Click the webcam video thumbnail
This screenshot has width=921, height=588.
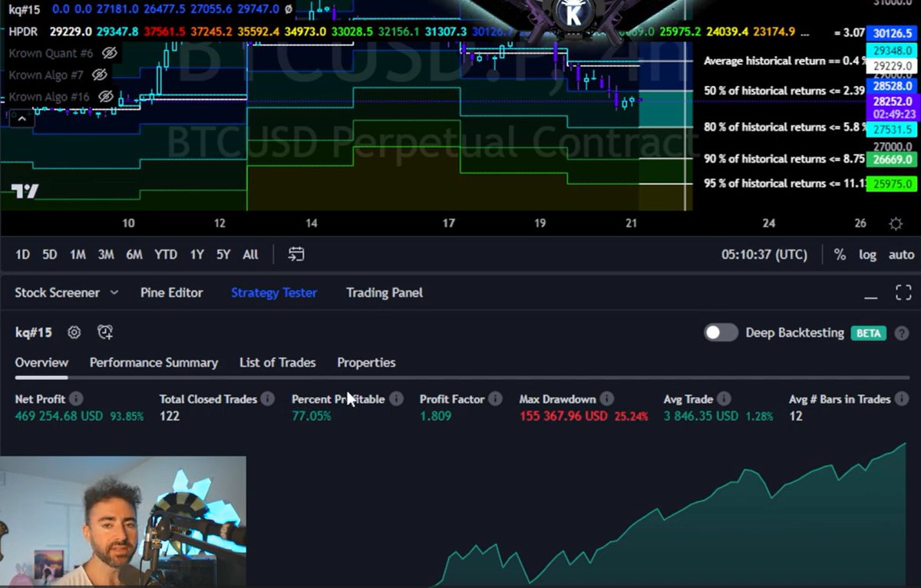[x=123, y=522]
